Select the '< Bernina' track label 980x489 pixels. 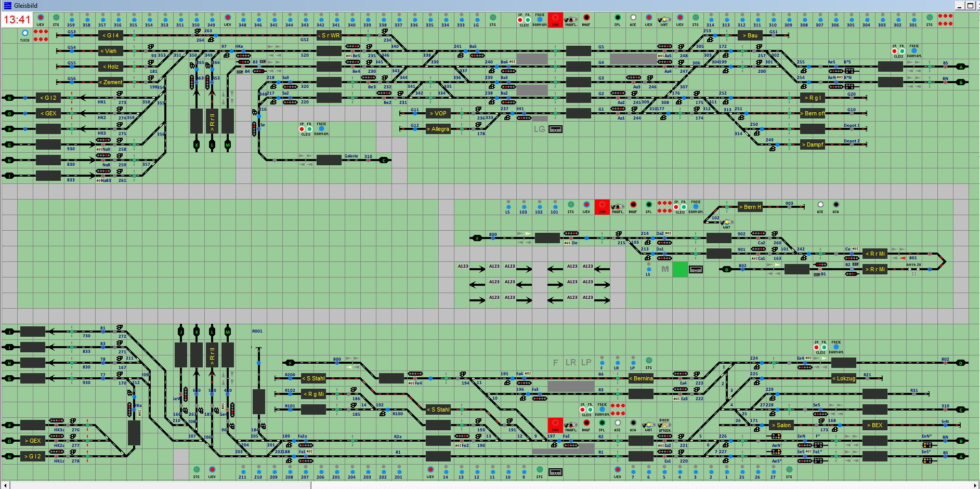[641, 378]
